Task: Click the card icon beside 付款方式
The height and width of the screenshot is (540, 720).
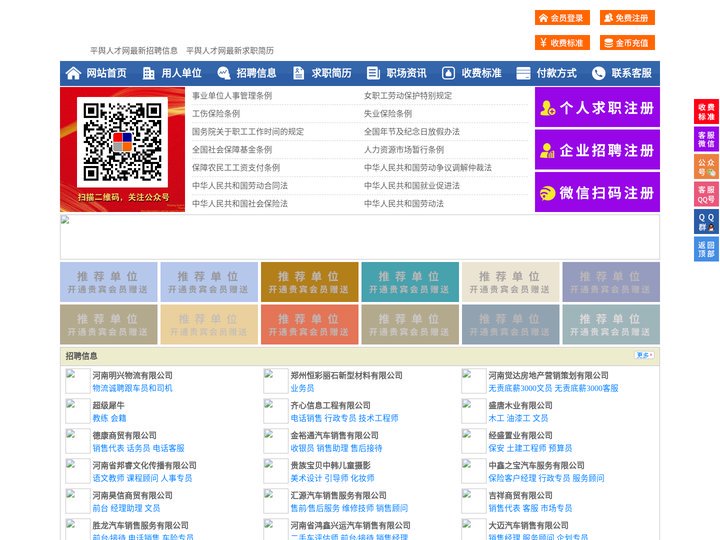Action: point(523,73)
